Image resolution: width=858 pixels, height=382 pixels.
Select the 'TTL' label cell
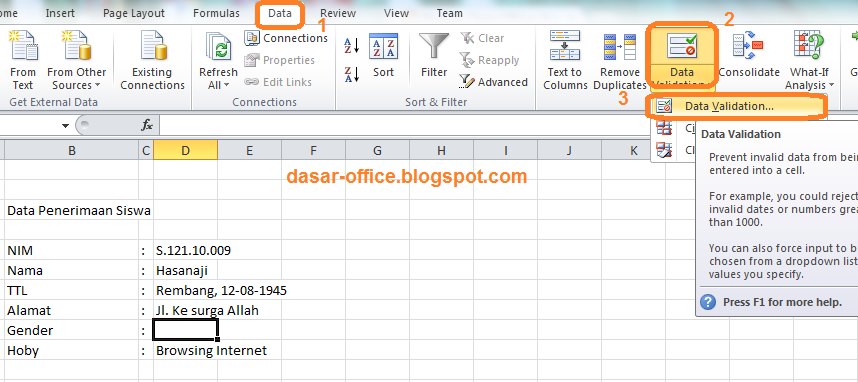point(72,290)
